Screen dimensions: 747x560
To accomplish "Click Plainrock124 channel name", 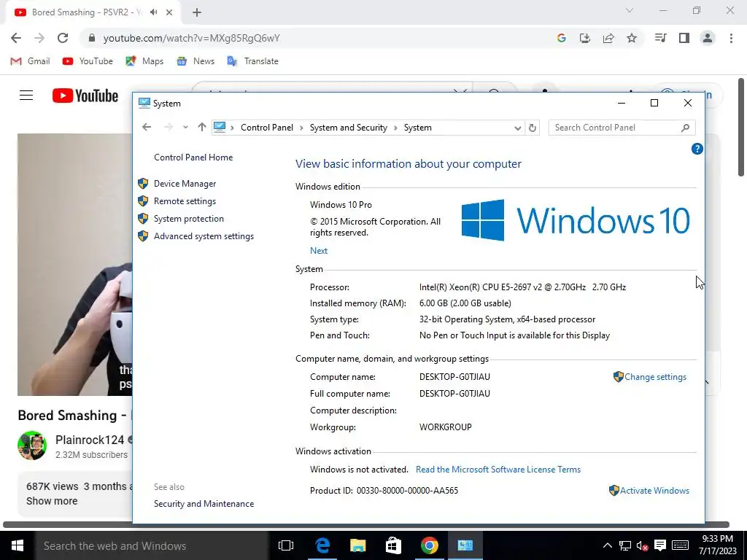I will tap(90, 440).
